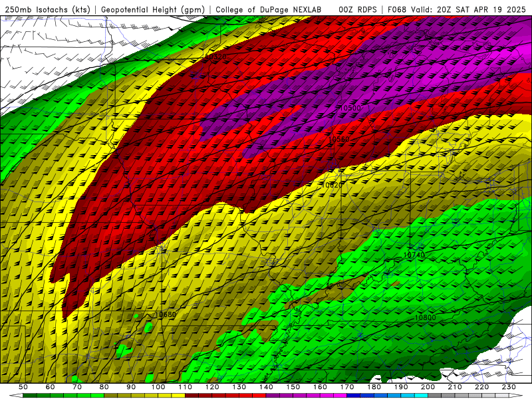
Task: Click the 90 knot legend label
Action: 131,387
